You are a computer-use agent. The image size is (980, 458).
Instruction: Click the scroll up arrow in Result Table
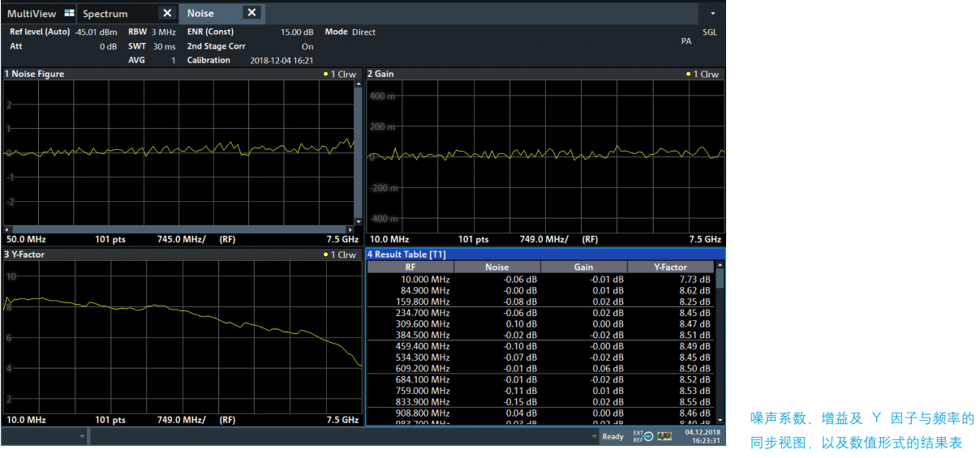click(x=720, y=266)
